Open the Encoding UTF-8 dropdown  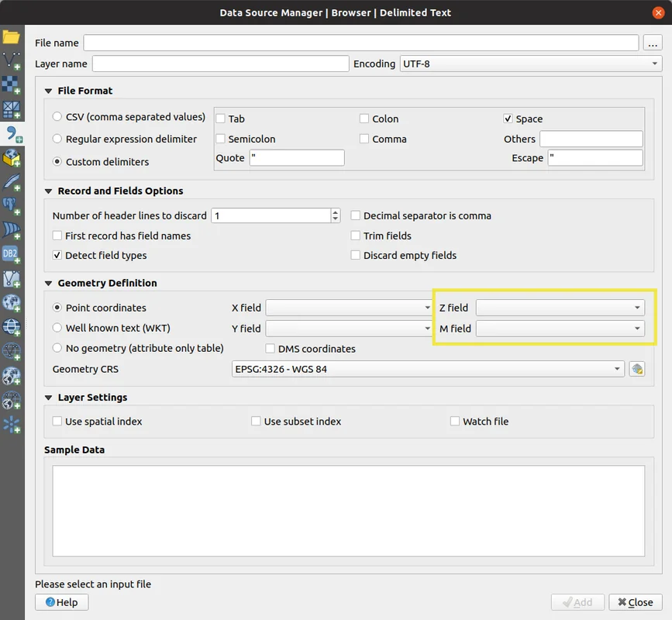[530, 64]
